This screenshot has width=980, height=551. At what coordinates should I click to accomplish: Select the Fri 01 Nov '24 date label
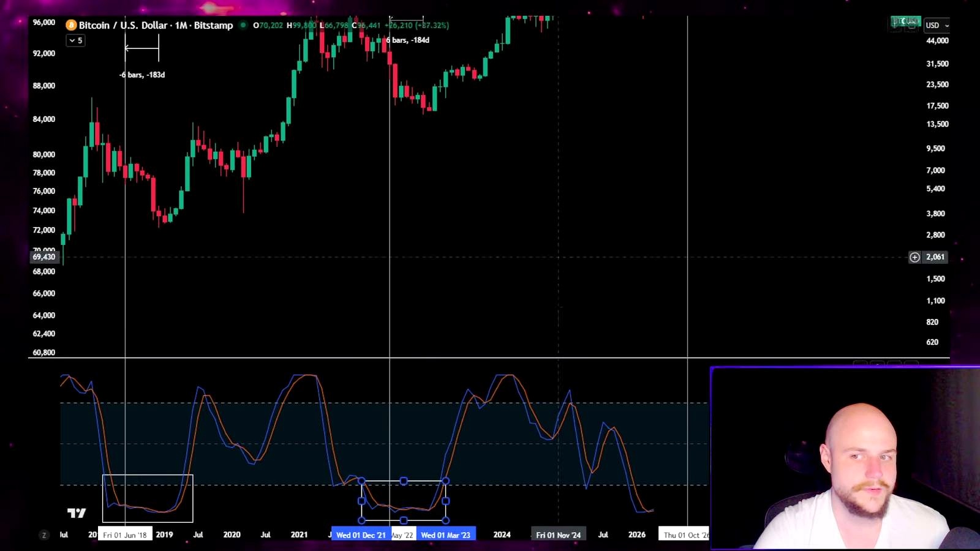pyautogui.click(x=559, y=535)
